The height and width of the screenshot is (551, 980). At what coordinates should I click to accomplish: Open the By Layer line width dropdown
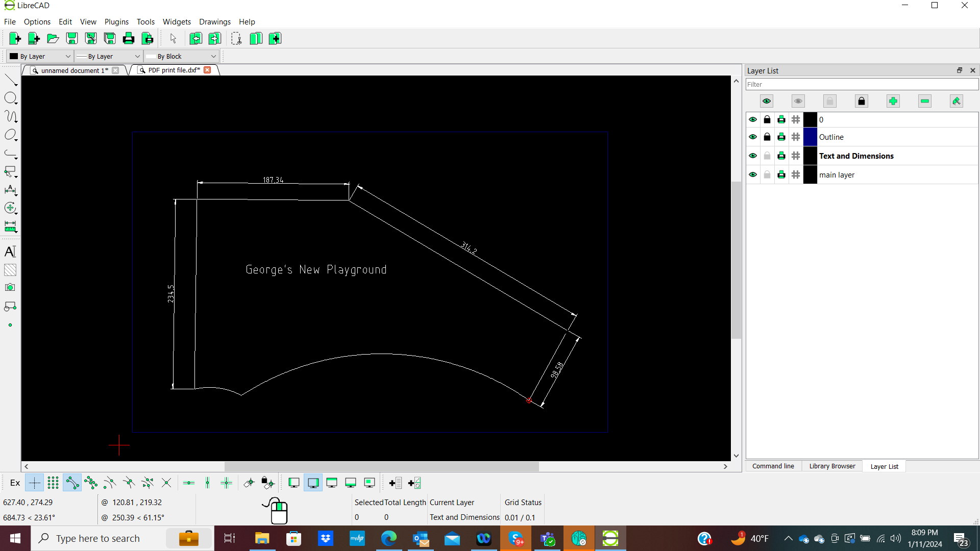click(108, 56)
